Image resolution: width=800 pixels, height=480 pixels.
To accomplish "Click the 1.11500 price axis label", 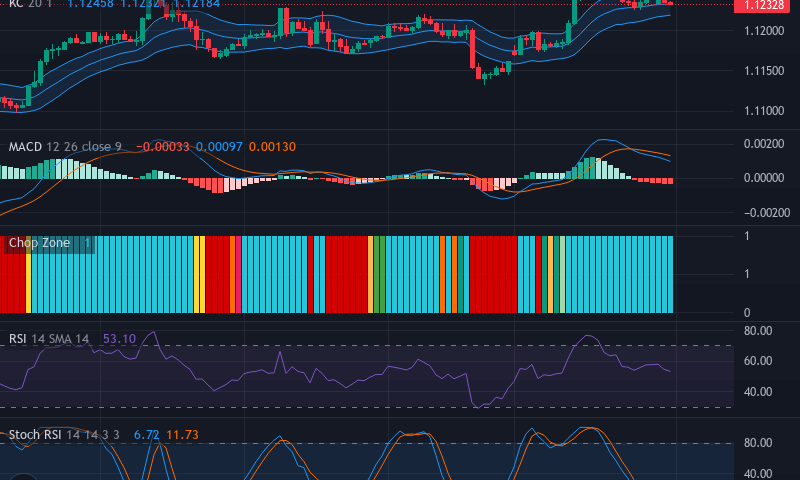I will coord(764,71).
